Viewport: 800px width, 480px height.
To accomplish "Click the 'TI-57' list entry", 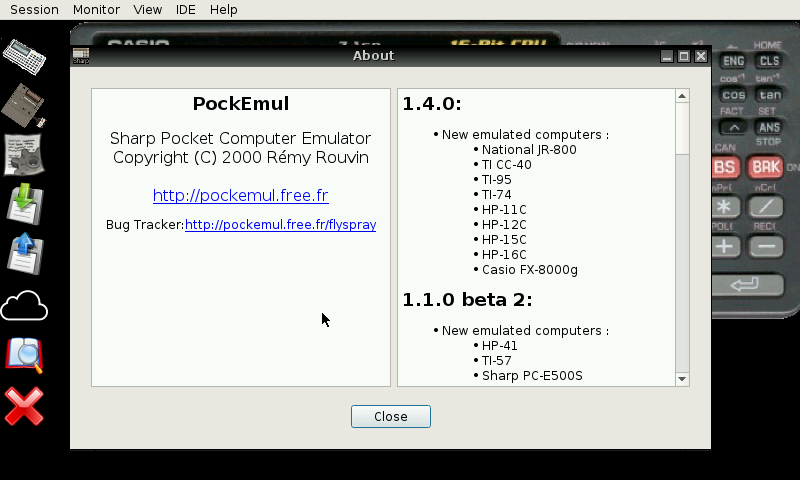I will click(x=496, y=361).
